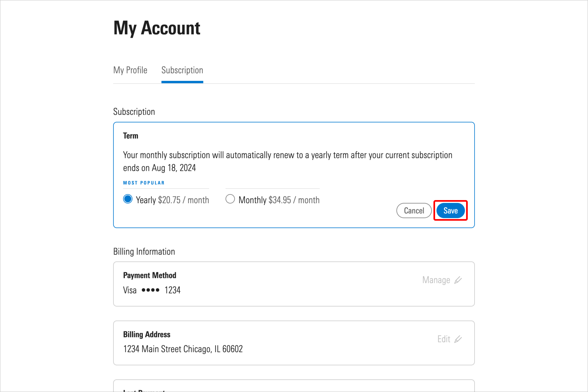The height and width of the screenshot is (392, 588).
Task: Click the Monthly $34.95 / month label
Action: coord(279,200)
